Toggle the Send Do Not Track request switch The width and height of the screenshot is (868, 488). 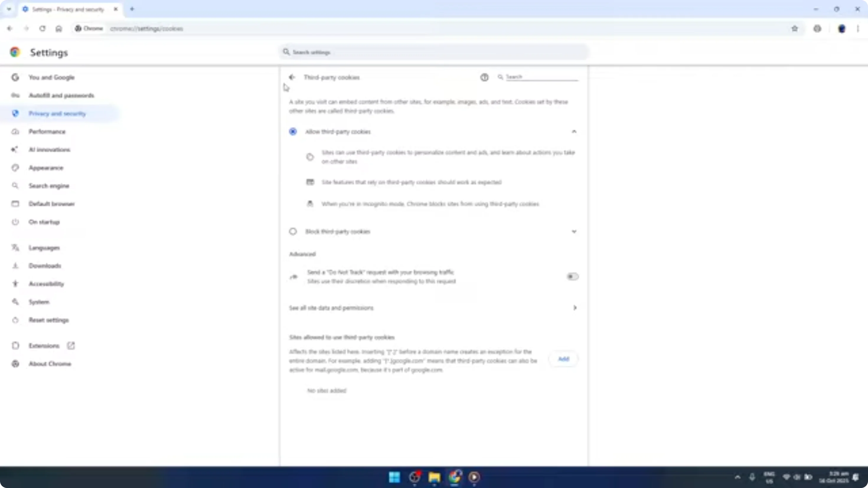[x=572, y=276]
